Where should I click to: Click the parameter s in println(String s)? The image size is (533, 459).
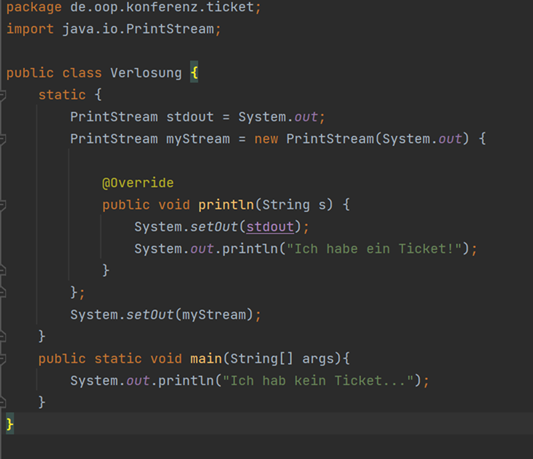coord(322,205)
